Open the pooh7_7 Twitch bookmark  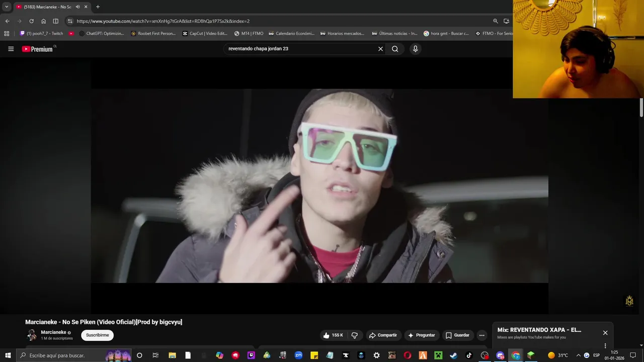(42, 34)
